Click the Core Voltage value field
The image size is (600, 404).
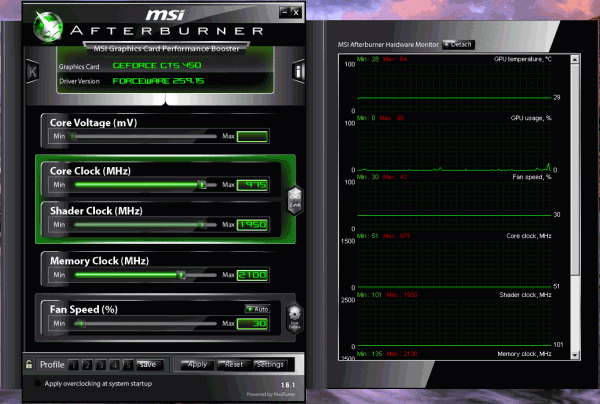pyautogui.click(x=252, y=136)
